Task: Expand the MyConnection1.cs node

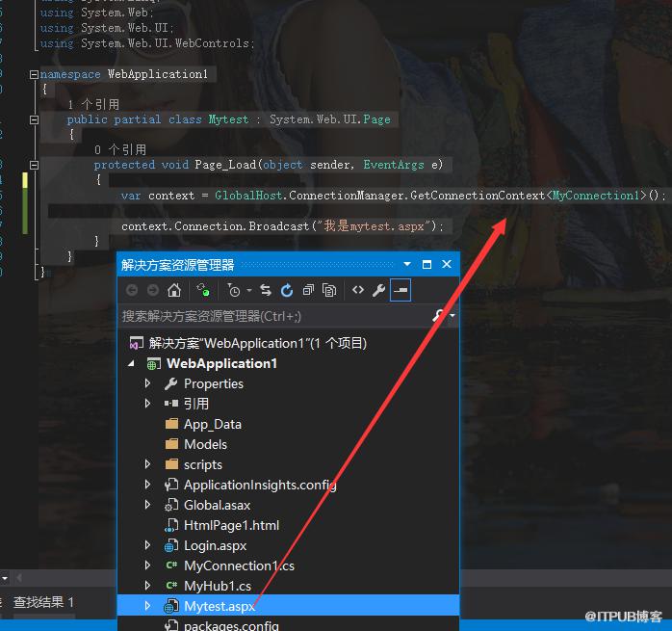Action: click(x=147, y=565)
